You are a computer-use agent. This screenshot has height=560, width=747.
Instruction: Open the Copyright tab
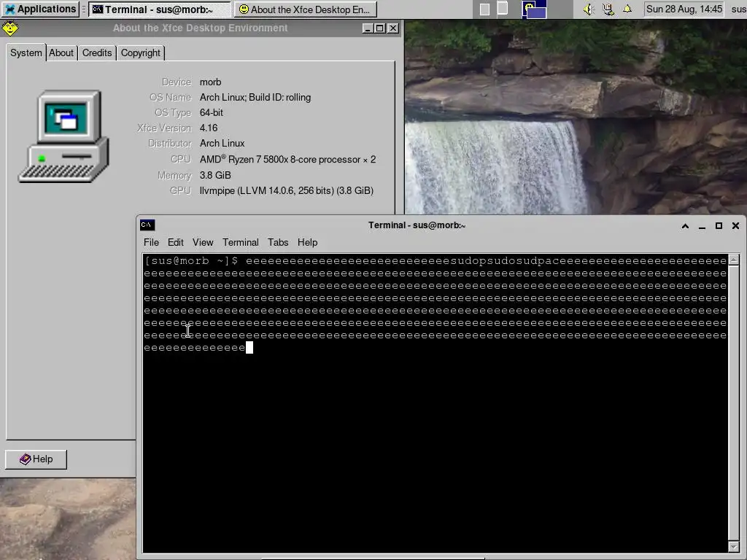tap(141, 52)
